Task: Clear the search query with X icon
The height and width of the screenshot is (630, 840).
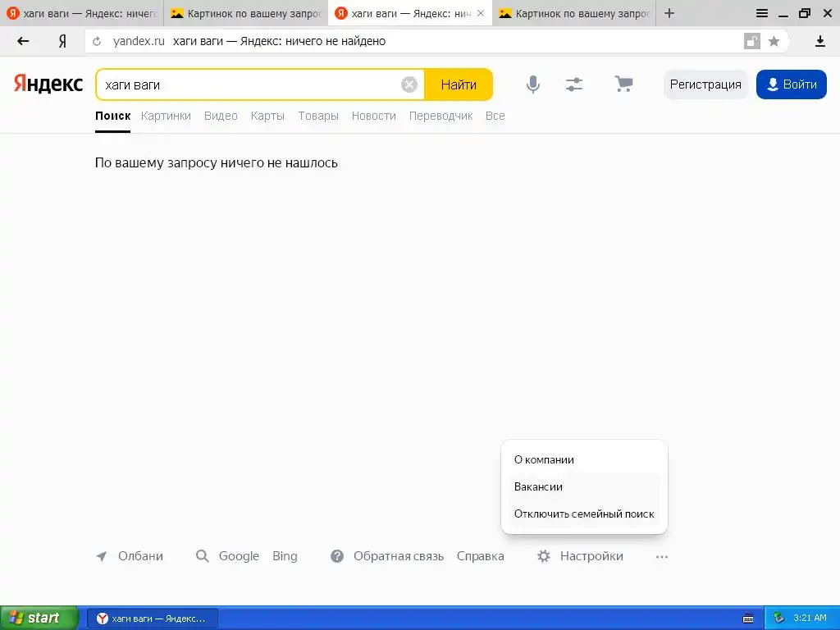Action: coord(409,84)
